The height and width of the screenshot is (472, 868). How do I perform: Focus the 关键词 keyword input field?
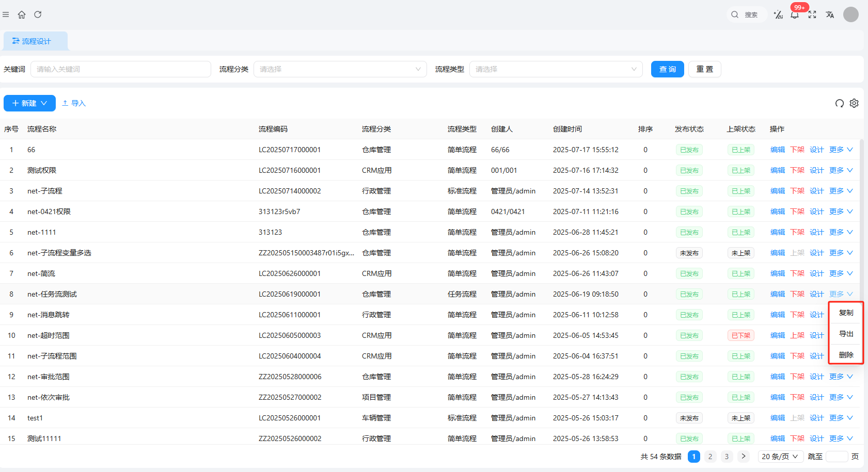[121, 69]
